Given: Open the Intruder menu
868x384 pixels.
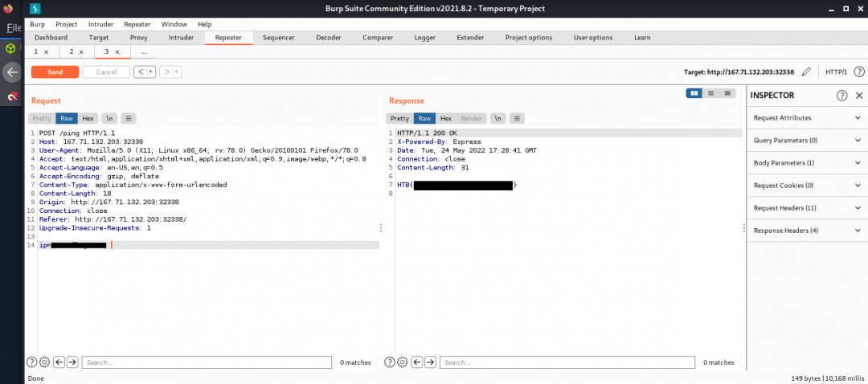Looking at the screenshot, I should point(100,24).
